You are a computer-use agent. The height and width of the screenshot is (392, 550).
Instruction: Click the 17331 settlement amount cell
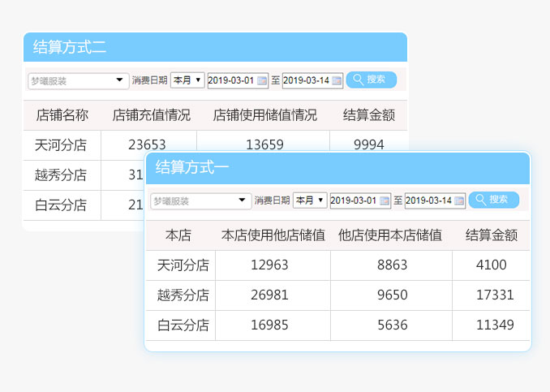[x=491, y=295]
